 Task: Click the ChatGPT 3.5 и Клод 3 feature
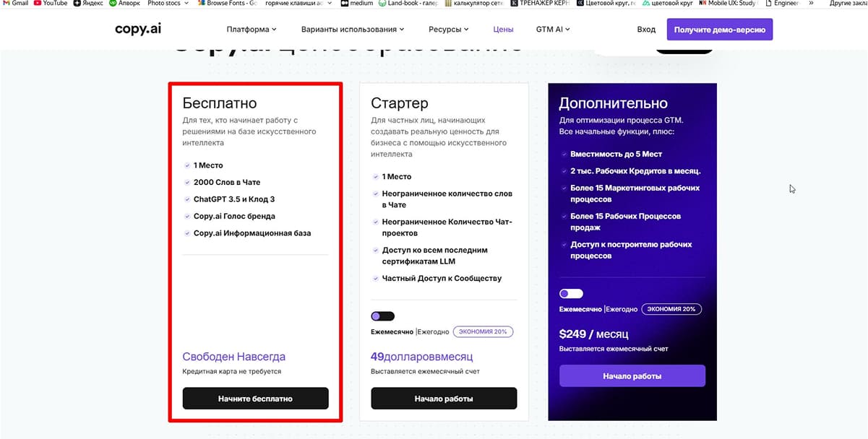pos(234,199)
